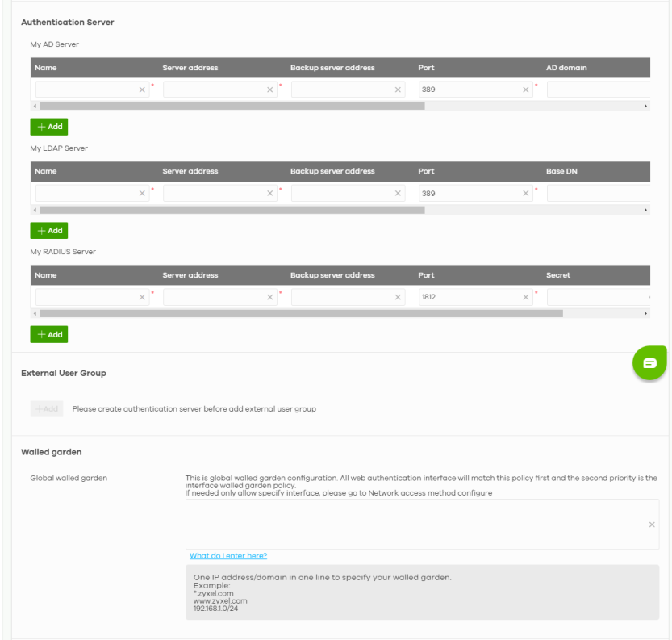Focus the LDAP Base DN input field
The height and width of the screenshot is (640, 672).
(x=598, y=194)
